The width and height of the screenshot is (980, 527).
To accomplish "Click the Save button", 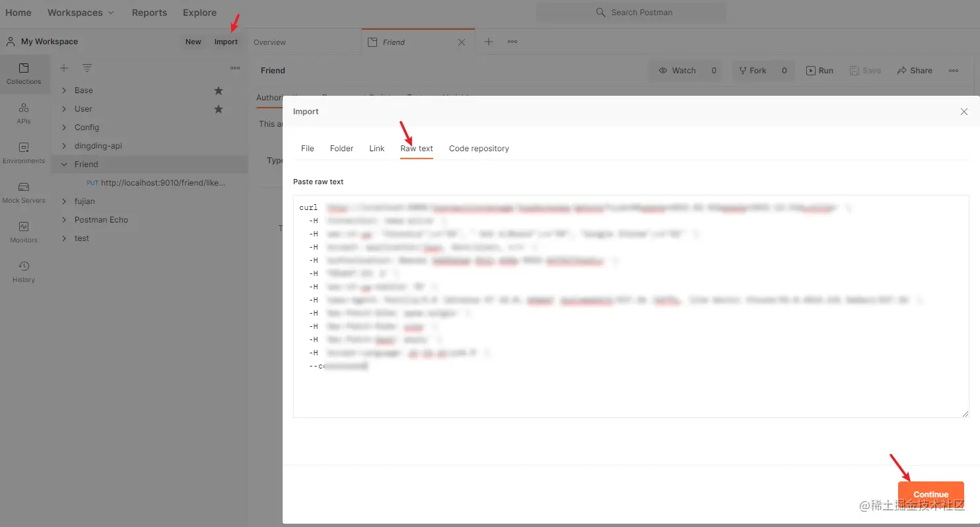I will 865,71.
